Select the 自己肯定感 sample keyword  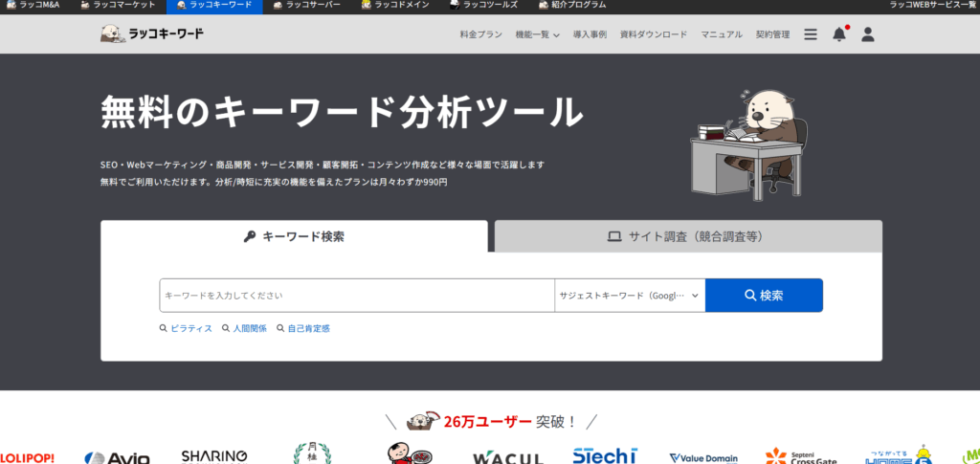click(308, 328)
